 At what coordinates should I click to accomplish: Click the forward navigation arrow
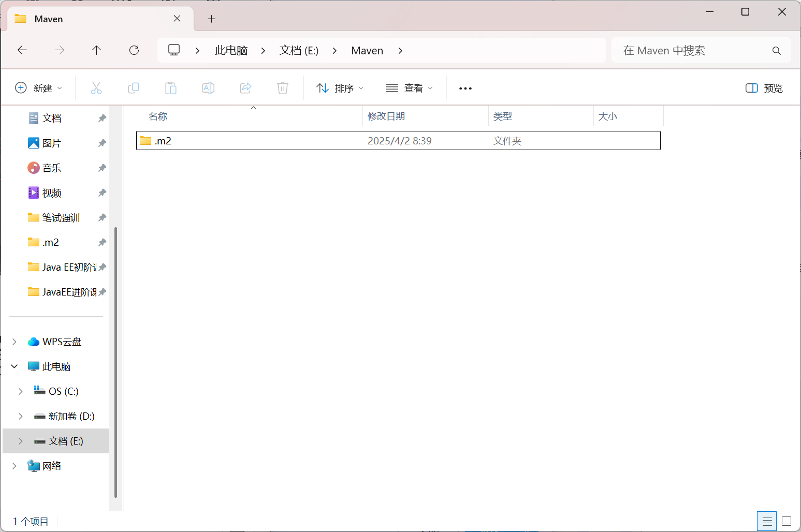pyautogui.click(x=60, y=50)
